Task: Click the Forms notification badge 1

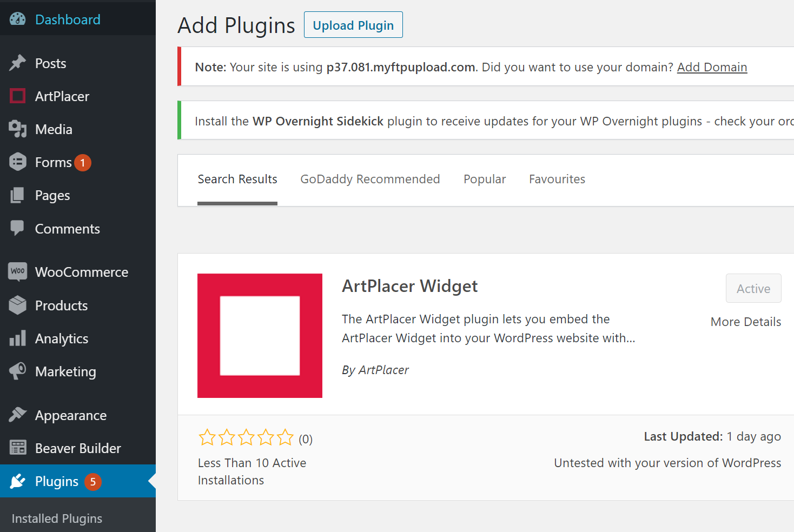Action: click(83, 163)
